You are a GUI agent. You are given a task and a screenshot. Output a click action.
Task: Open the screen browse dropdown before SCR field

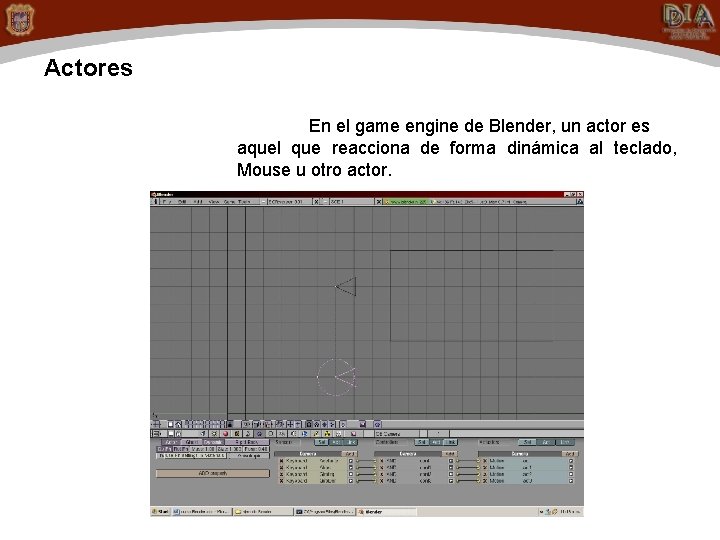click(x=263, y=202)
